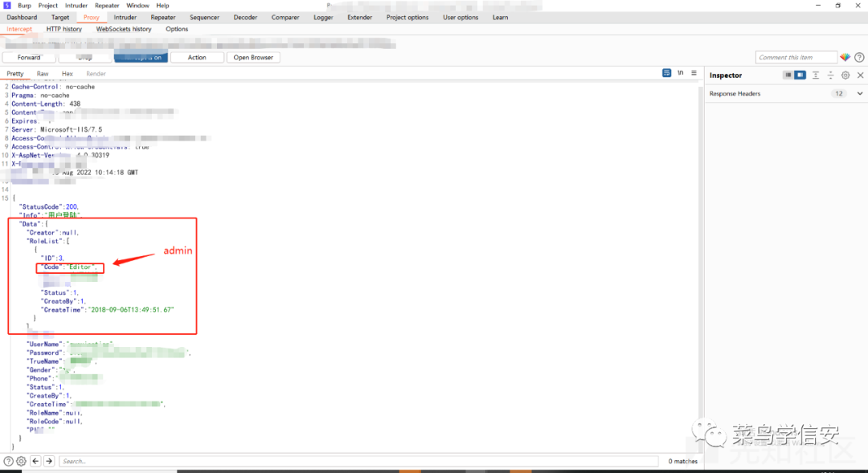Viewport: 868px width, 473px height.
Task: Click the Response Headers count badge 12
Action: point(839,93)
